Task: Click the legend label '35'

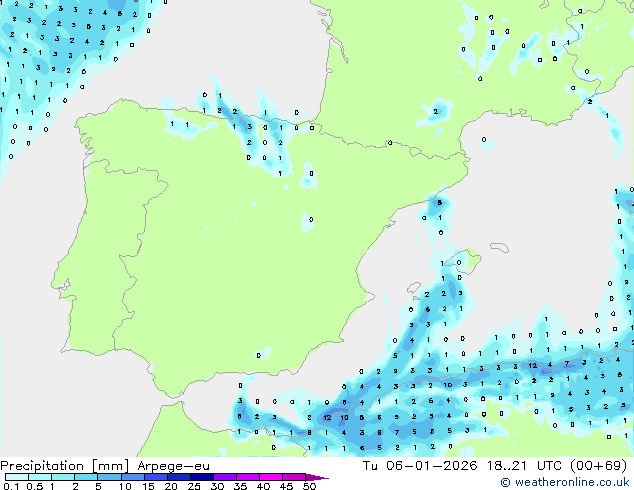Action: click(x=240, y=486)
